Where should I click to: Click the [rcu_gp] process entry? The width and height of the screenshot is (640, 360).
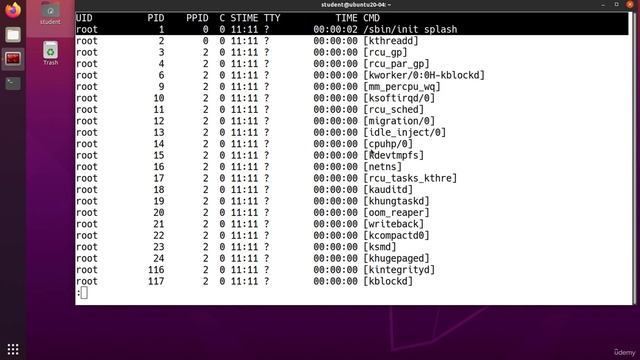385,52
